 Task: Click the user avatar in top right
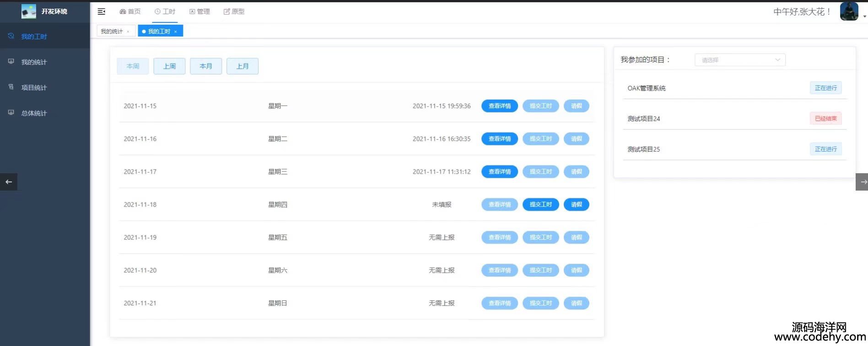pyautogui.click(x=849, y=11)
